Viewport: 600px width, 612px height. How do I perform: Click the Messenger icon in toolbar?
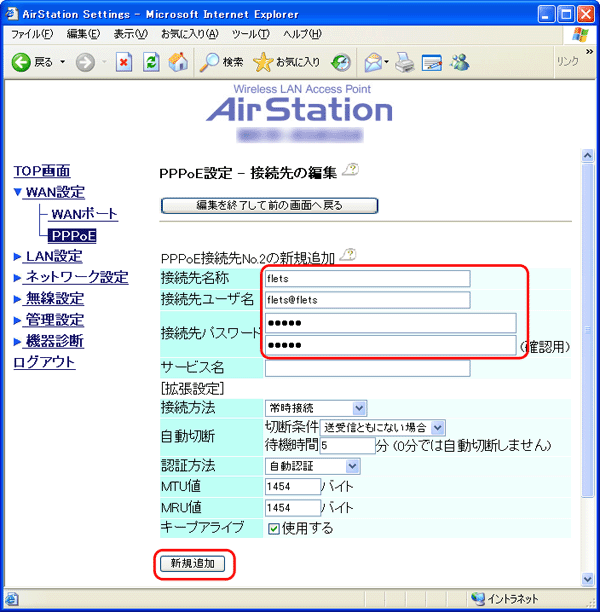coord(459,62)
